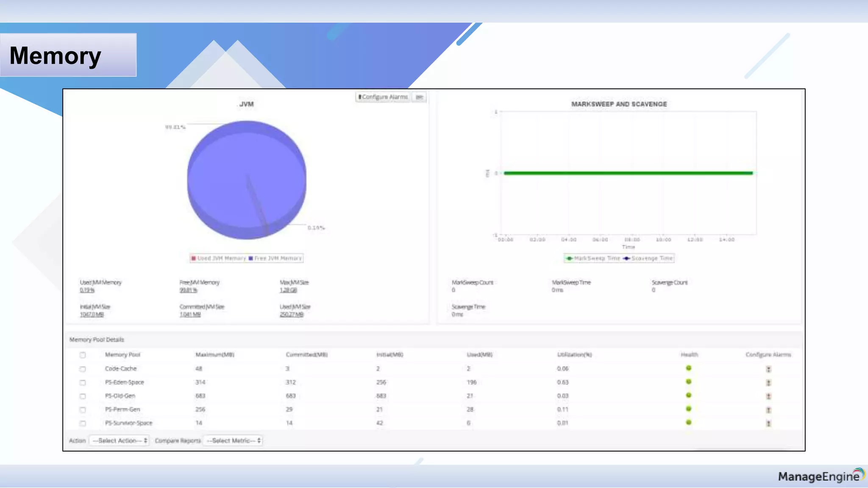Click the alarm icon for the PS-Survivor-Space row
The height and width of the screenshot is (488, 868).
[768, 424]
